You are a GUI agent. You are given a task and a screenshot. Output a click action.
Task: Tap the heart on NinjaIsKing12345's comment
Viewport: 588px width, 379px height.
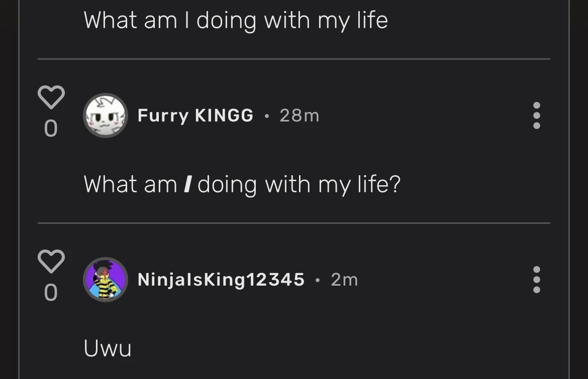(51, 261)
